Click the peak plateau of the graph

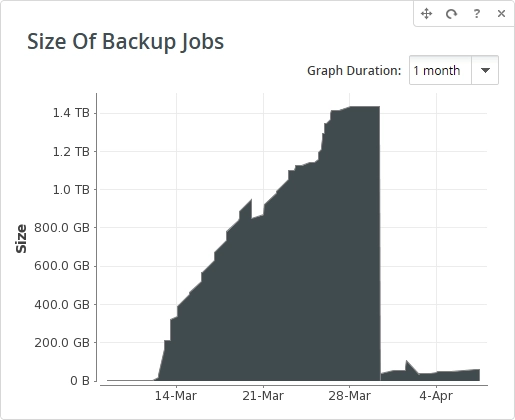pos(365,107)
